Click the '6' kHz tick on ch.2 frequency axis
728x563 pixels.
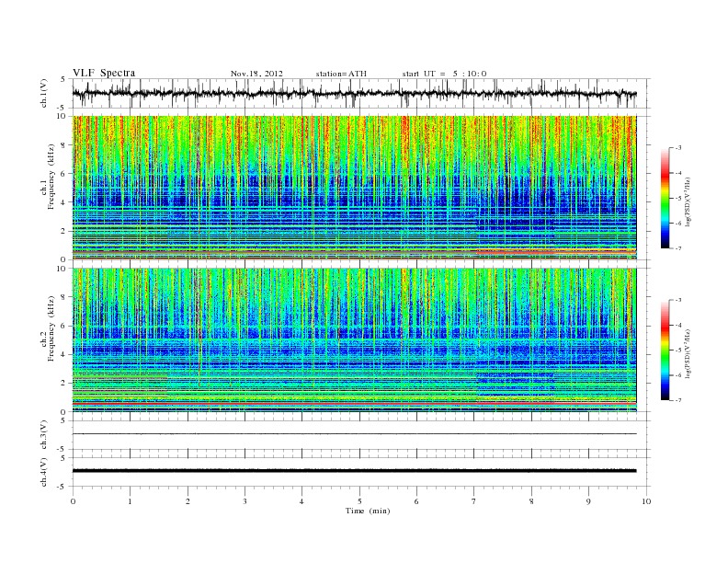(63, 326)
